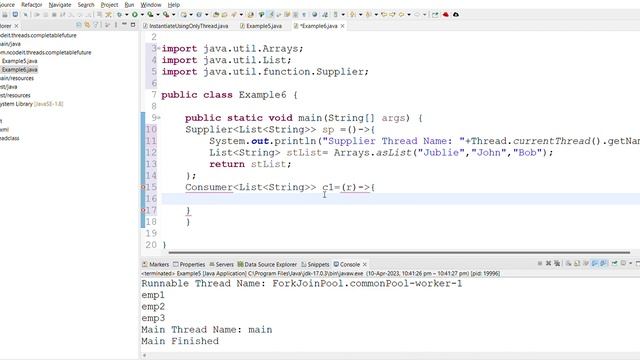
Task: Open the New Java Class dropdown arrow
Action: click(x=206, y=14)
